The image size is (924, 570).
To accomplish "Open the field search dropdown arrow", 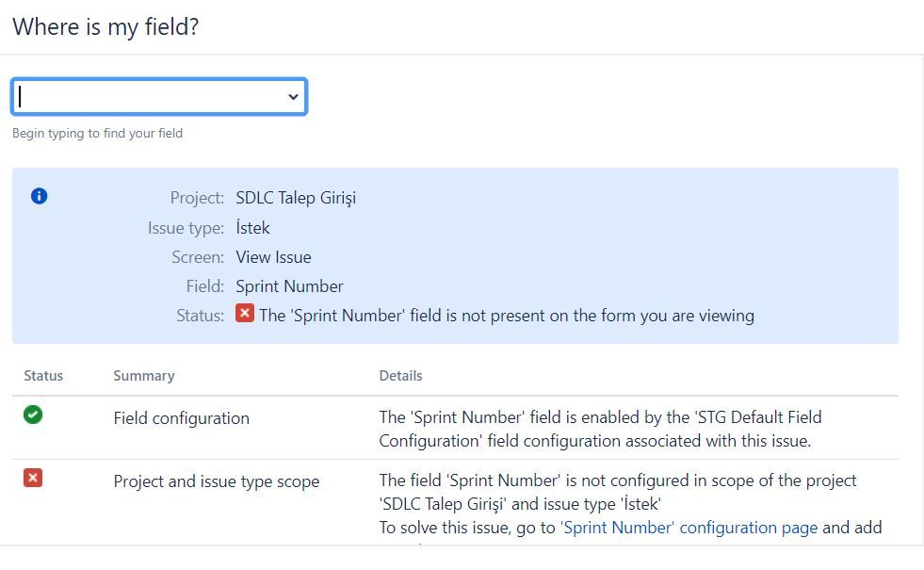I will pyautogui.click(x=293, y=97).
